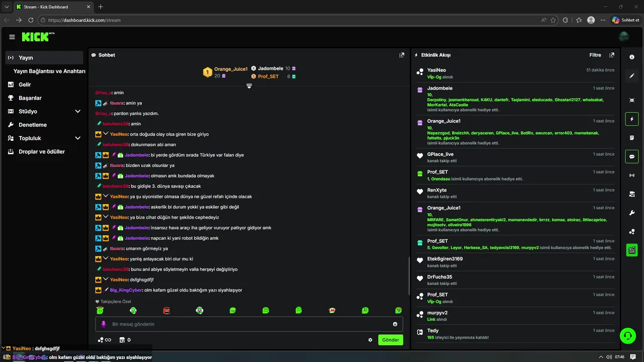Viewport: 644px width, 362px height.
Task: Toggle the chat bubble panel in right sidebar
Action: tap(632, 156)
